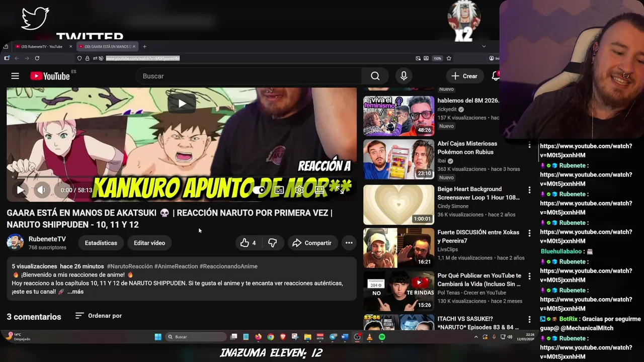644x362 pixels.
Task: Expand the browser list-all-tabs chevron
Action: click(x=484, y=46)
